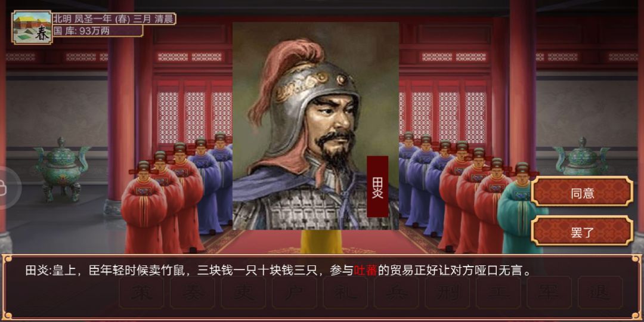The width and height of the screenshot is (644, 322).
Task: Select the 吏 personnel ministry tile
Action: coord(243,292)
